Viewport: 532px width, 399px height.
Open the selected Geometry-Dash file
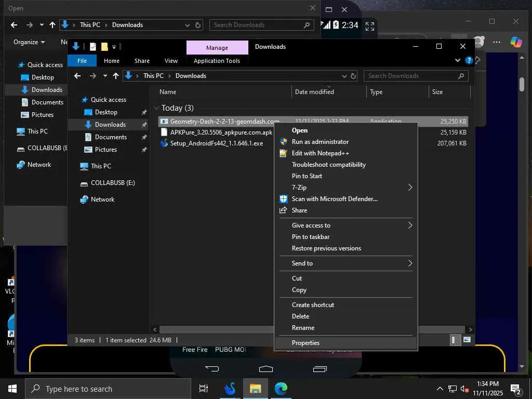[x=299, y=130]
